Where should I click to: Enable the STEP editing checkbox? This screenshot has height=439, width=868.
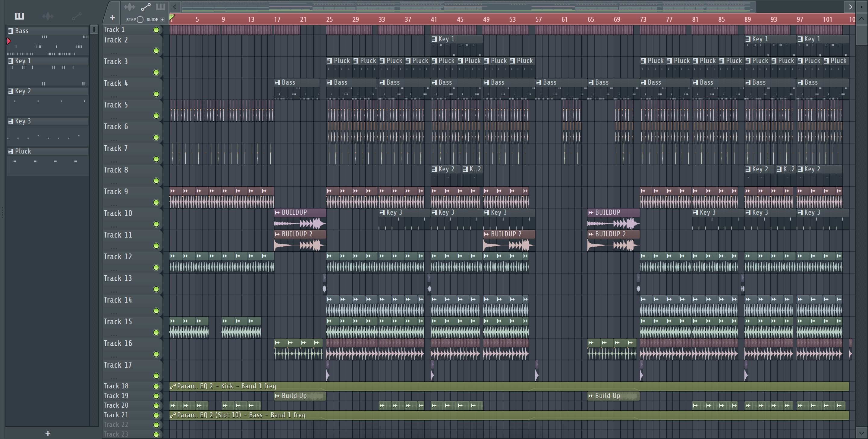click(x=140, y=20)
